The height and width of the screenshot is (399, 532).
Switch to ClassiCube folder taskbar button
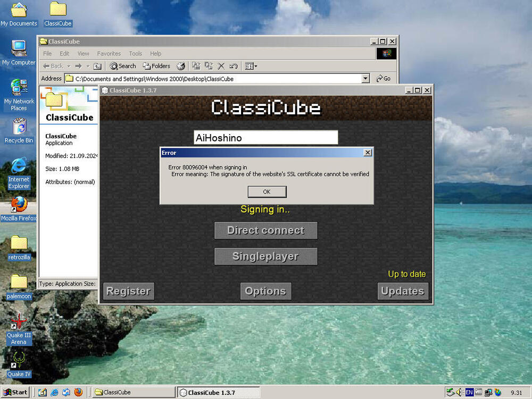pyautogui.click(x=133, y=393)
